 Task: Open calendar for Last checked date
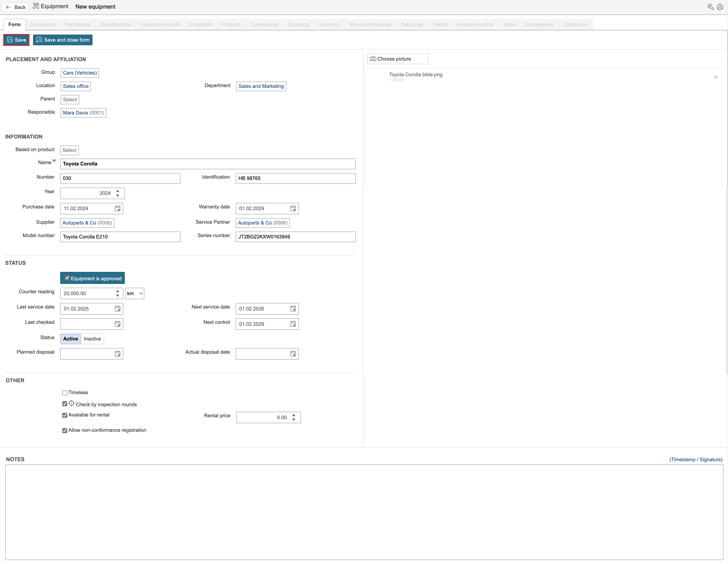117,324
